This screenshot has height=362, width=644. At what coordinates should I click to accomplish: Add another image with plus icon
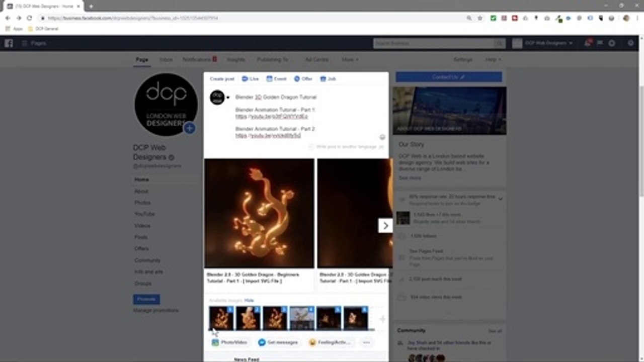(x=382, y=319)
